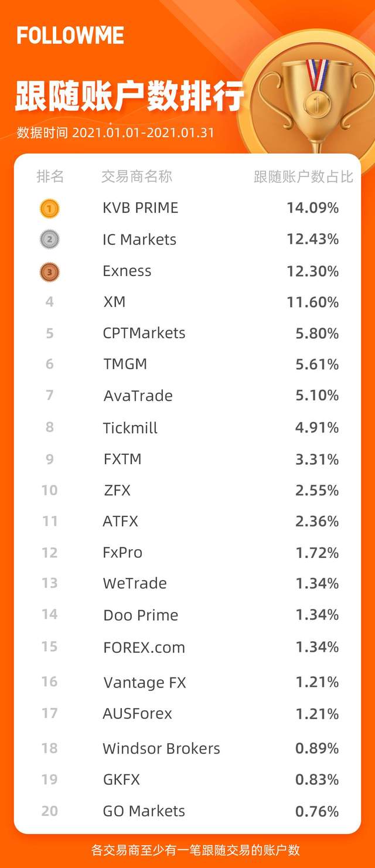
Task: Select XM's 11.60% percentage value
Action: coord(313,302)
